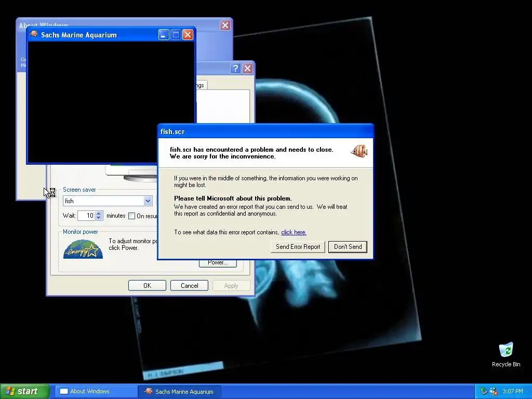
Task: Decrease the Wait minutes spinner value
Action: [x=99, y=218]
